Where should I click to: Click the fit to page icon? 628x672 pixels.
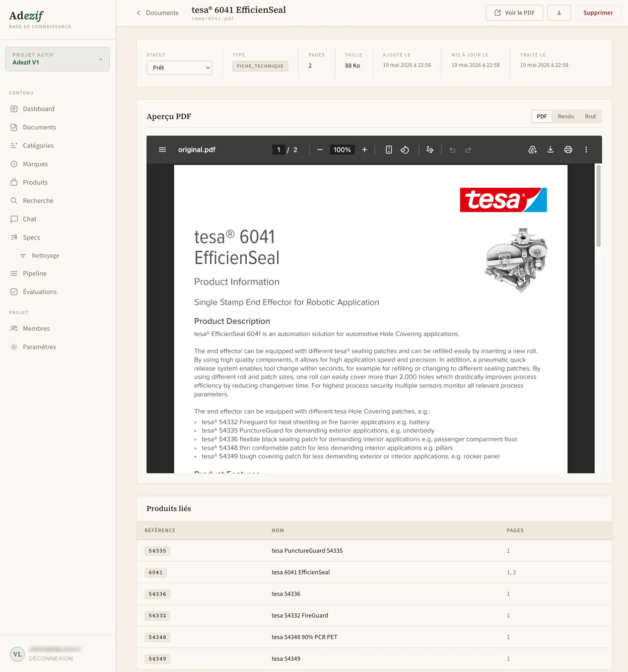point(389,149)
